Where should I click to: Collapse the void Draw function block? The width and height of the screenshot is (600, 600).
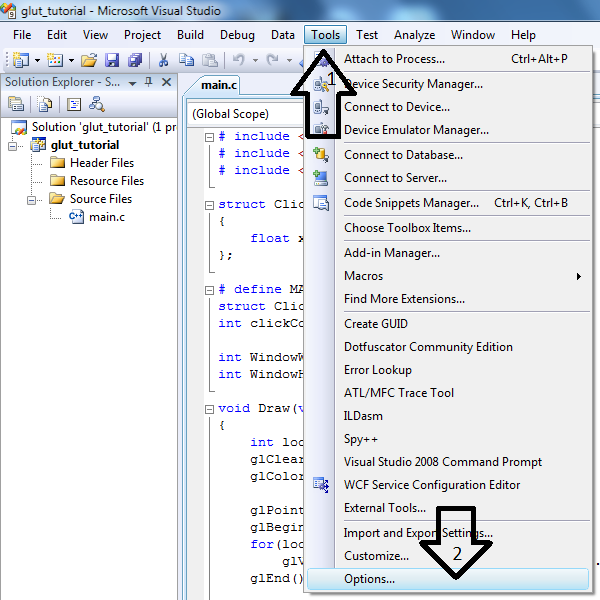pos(209,409)
